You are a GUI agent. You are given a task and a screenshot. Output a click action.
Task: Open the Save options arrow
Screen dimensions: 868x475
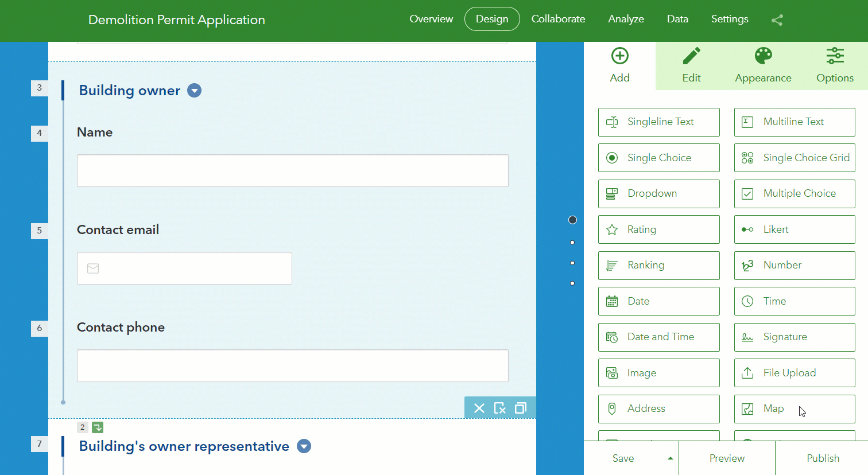coord(670,458)
